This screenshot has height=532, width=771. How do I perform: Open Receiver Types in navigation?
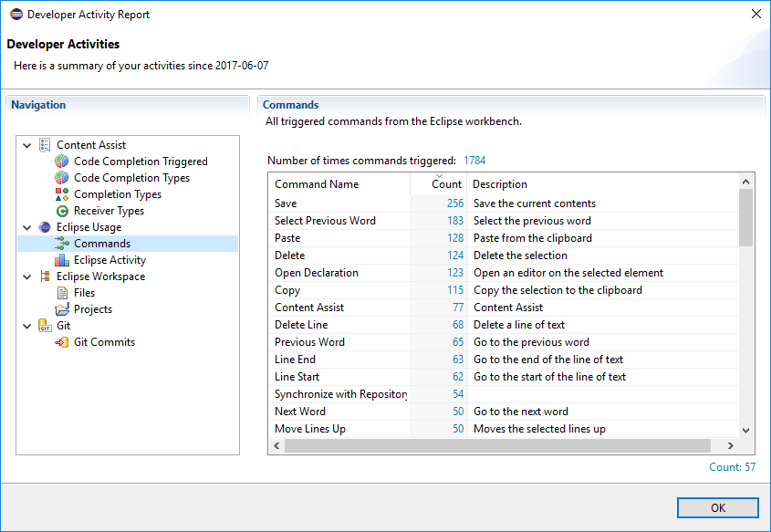(x=109, y=211)
